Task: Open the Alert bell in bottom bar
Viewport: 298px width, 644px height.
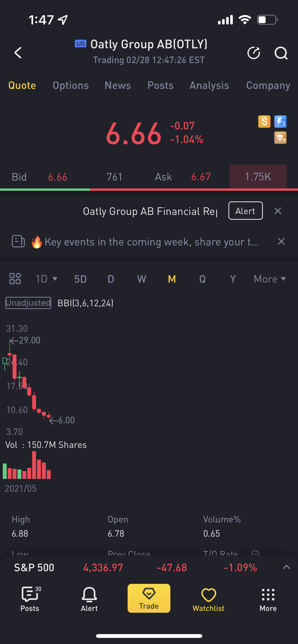Action: pos(89,598)
